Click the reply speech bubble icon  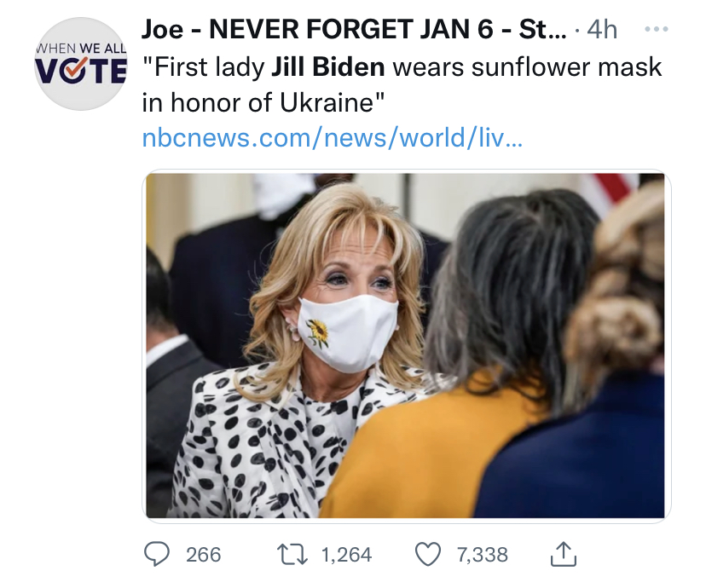(158, 555)
